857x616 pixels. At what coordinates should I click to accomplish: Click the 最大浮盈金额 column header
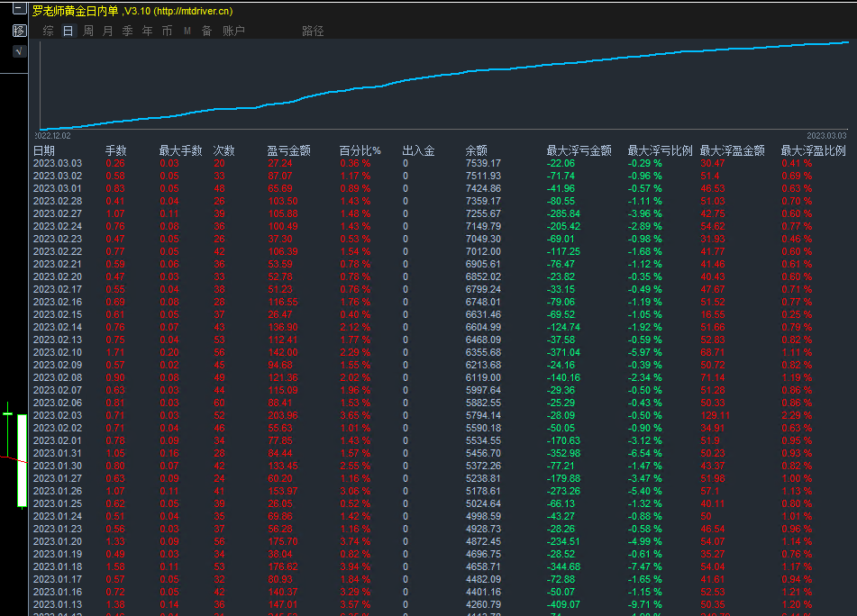tap(733, 150)
